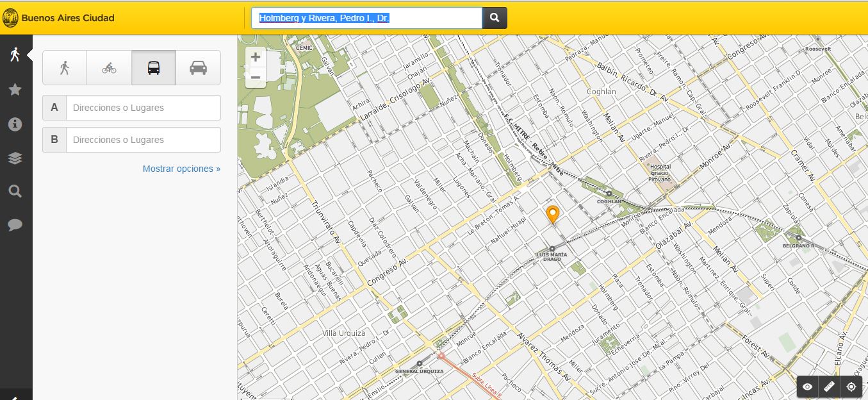
Task: Activate the ruler measuring tool
Action: [830, 387]
